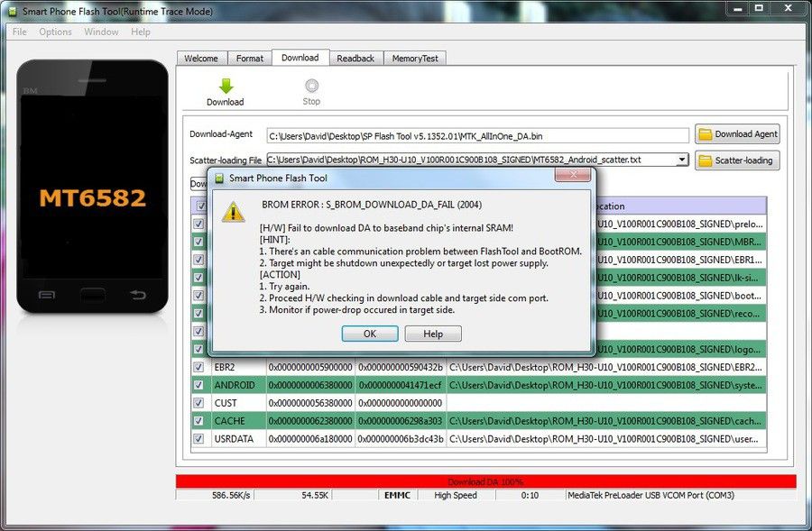This screenshot has width=812, height=531.
Task: Open the Window menu
Action: (x=101, y=32)
